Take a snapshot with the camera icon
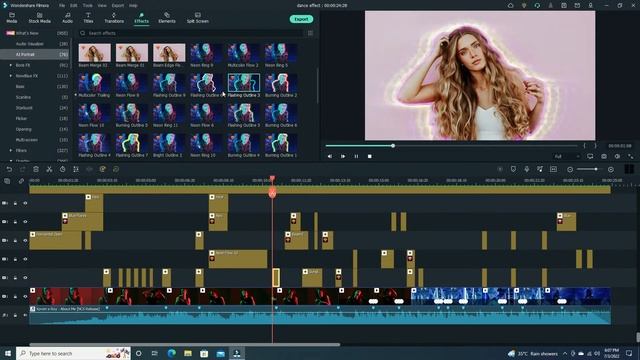Image resolution: width=640 pixels, height=360 pixels. (604, 156)
